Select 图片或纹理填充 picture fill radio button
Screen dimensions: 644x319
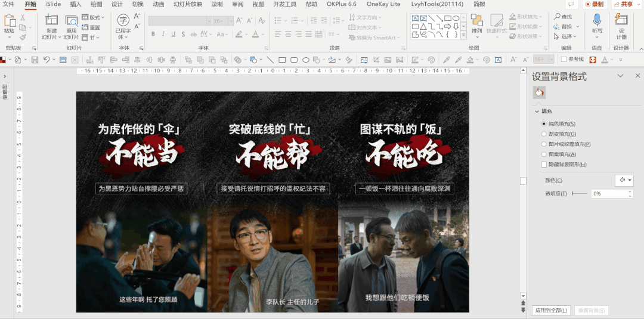[544, 144]
